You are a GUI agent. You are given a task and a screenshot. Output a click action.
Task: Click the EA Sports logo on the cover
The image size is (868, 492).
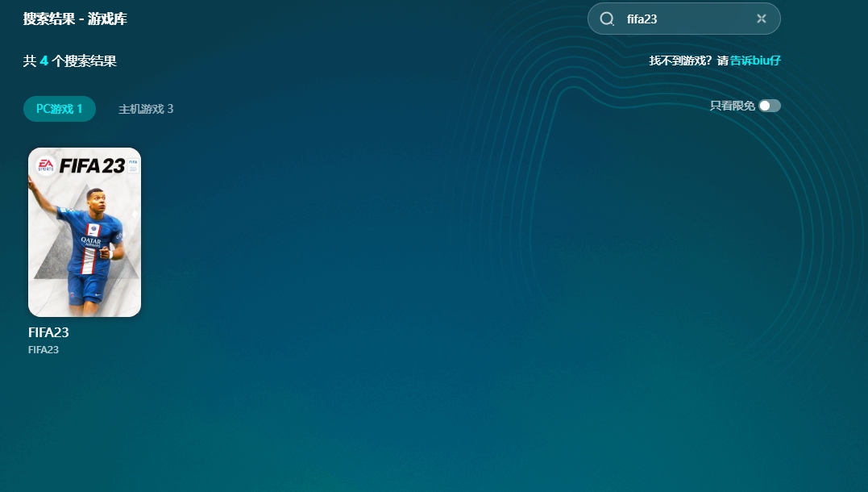point(44,165)
